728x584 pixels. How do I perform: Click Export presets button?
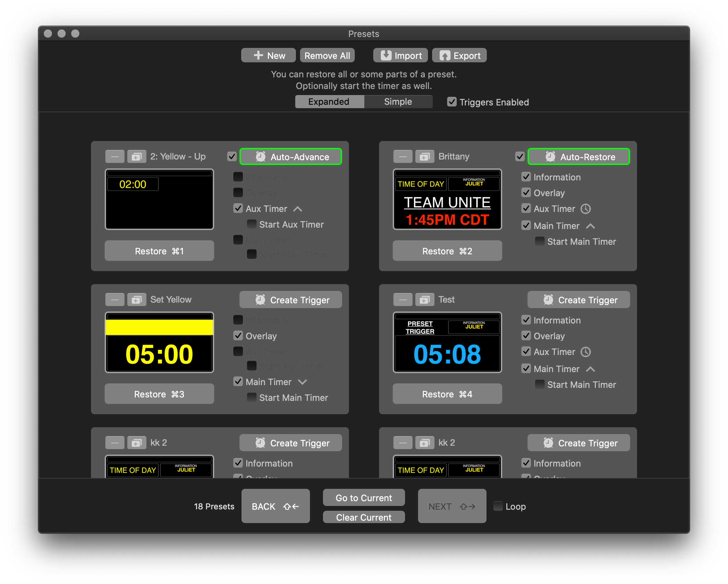coord(459,55)
